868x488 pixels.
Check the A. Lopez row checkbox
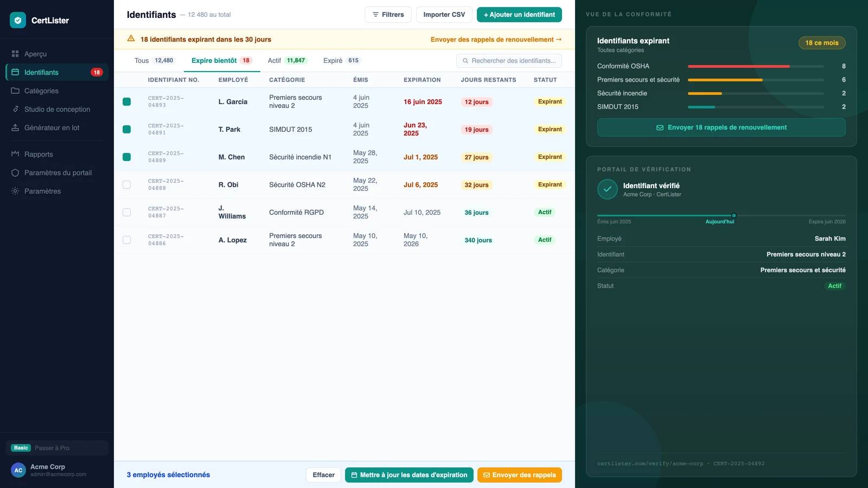coord(126,240)
